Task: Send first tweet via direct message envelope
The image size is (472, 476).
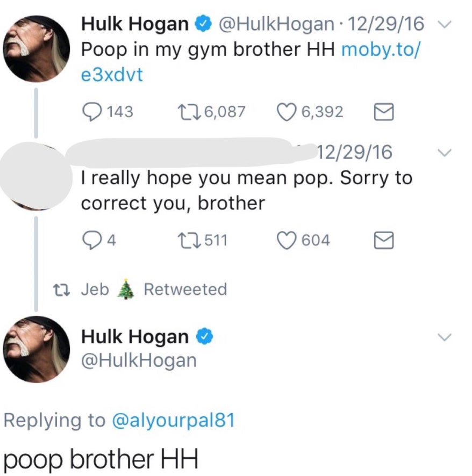Action: pyautogui.click(x=384, y=112)
